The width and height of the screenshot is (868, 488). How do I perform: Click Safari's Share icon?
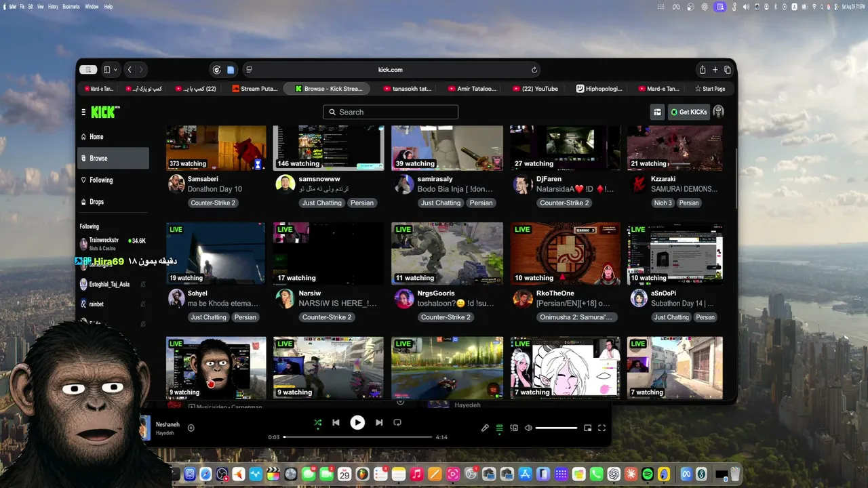pos(703,70)
